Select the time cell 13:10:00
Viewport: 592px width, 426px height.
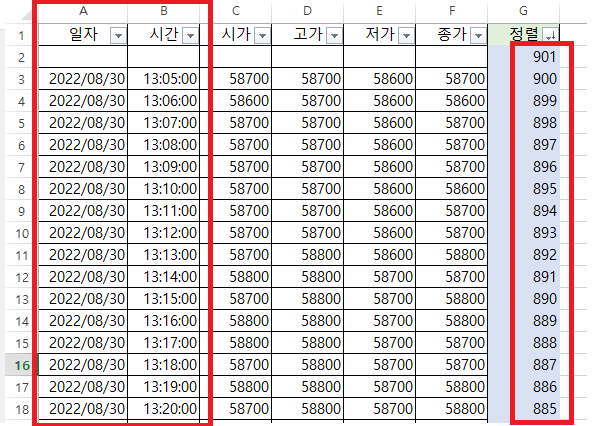pos(163,189)
